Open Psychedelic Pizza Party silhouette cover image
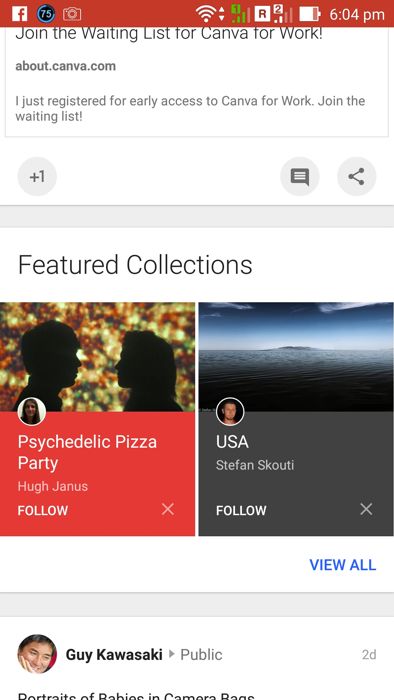This screenshot has height=700, width=394. click(x=97, y=356)
